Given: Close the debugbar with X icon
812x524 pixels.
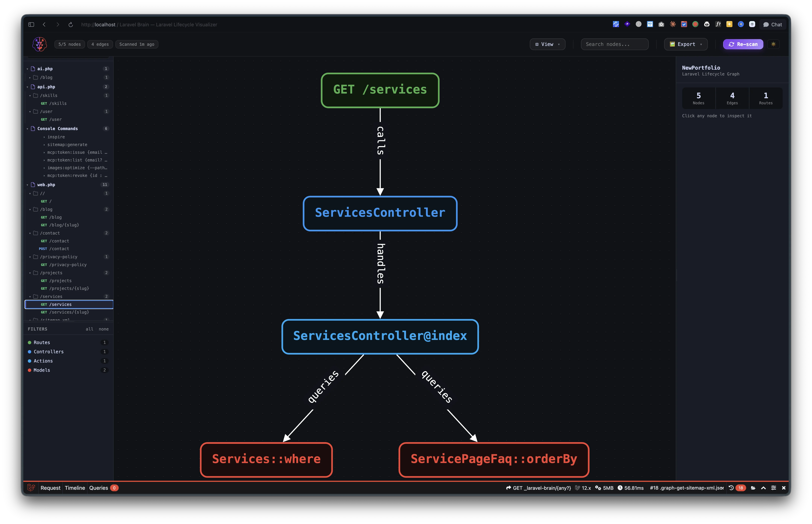Looking at the screenshot, I should (x=784, y=488).
